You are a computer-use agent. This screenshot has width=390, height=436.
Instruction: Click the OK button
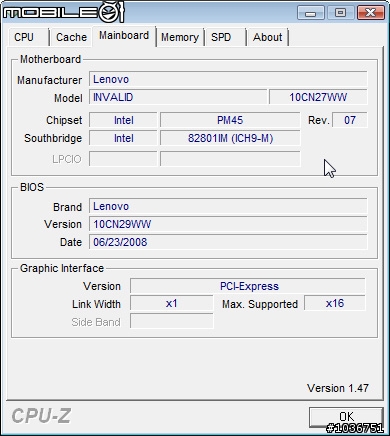(x=346, y=417)
